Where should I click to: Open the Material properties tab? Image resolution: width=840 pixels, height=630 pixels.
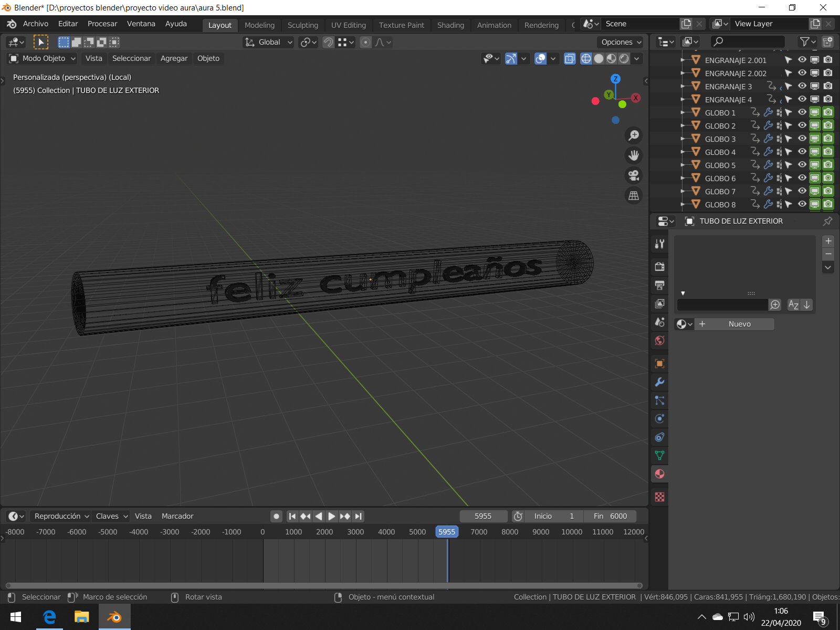(660, 474)
